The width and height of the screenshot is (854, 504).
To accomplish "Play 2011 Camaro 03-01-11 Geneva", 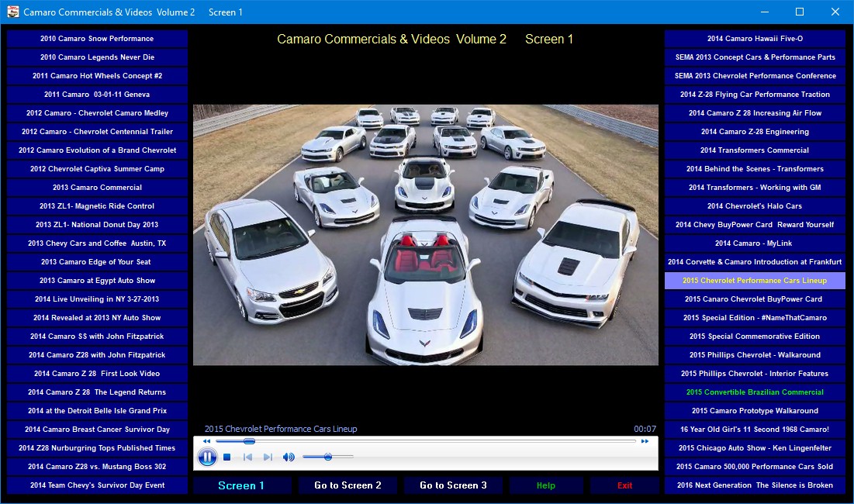I will (97, 94).
